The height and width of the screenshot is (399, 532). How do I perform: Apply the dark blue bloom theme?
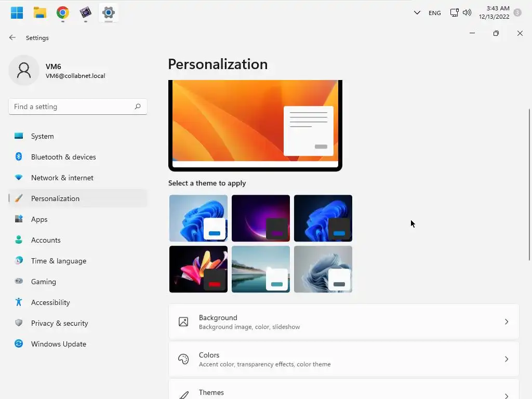[323, 218]
